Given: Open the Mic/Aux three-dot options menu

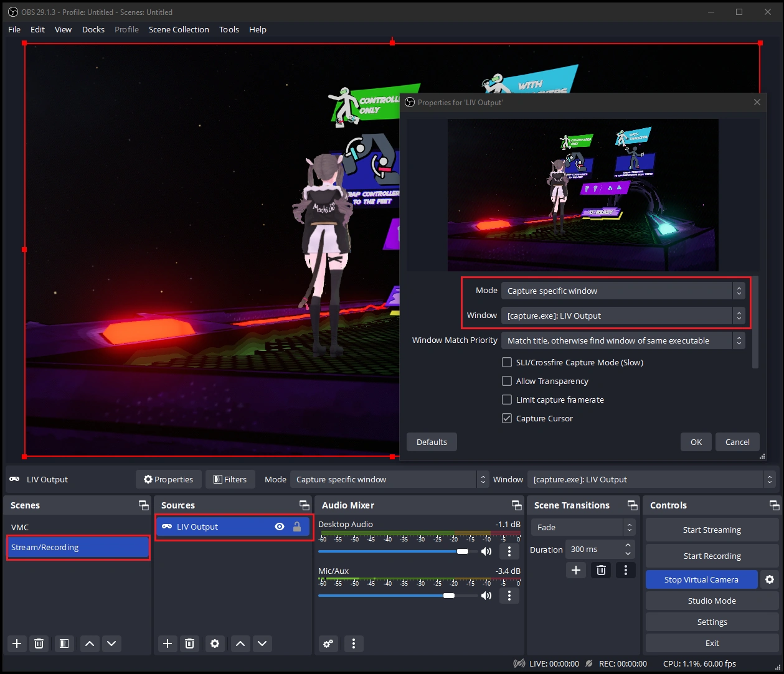Looking at the screenshot, I should (x=509, y=596).
